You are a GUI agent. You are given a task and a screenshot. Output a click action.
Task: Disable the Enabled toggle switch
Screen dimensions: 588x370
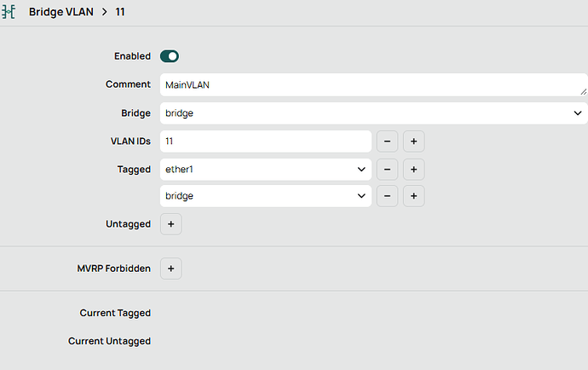[x=170, y=56]
